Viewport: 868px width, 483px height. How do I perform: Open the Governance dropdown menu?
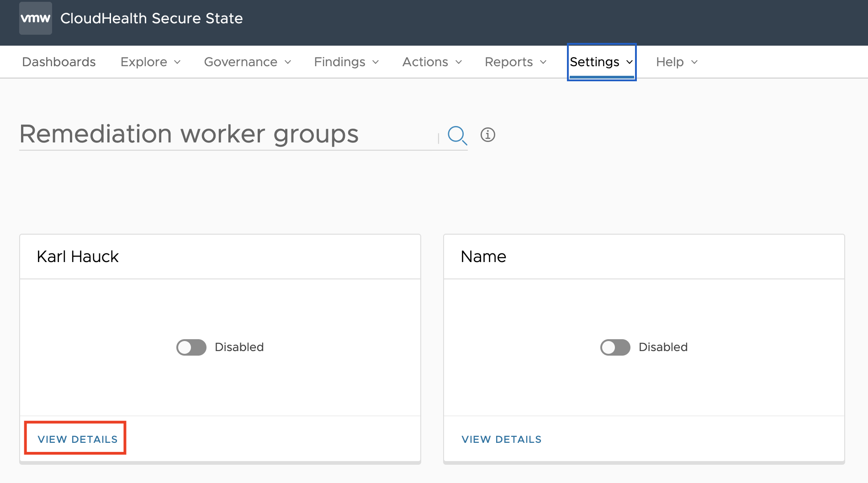pos(247,62)
